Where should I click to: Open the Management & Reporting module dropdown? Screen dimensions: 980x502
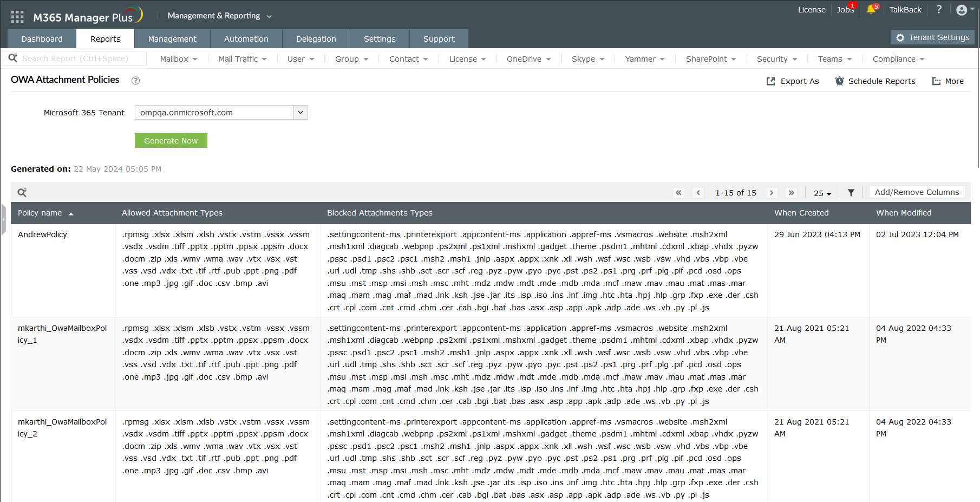(x=219, y=16)
